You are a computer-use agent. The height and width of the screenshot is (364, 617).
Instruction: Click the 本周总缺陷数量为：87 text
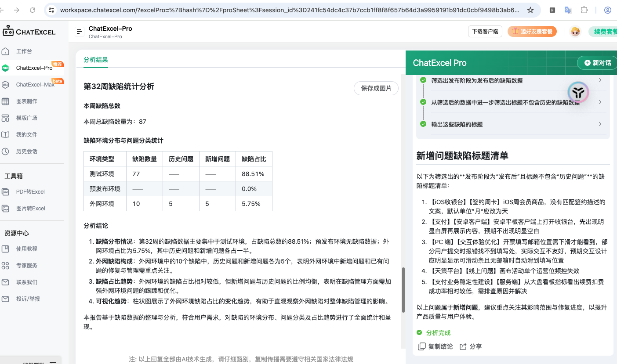pyautogui.click(x=115, y=122)
